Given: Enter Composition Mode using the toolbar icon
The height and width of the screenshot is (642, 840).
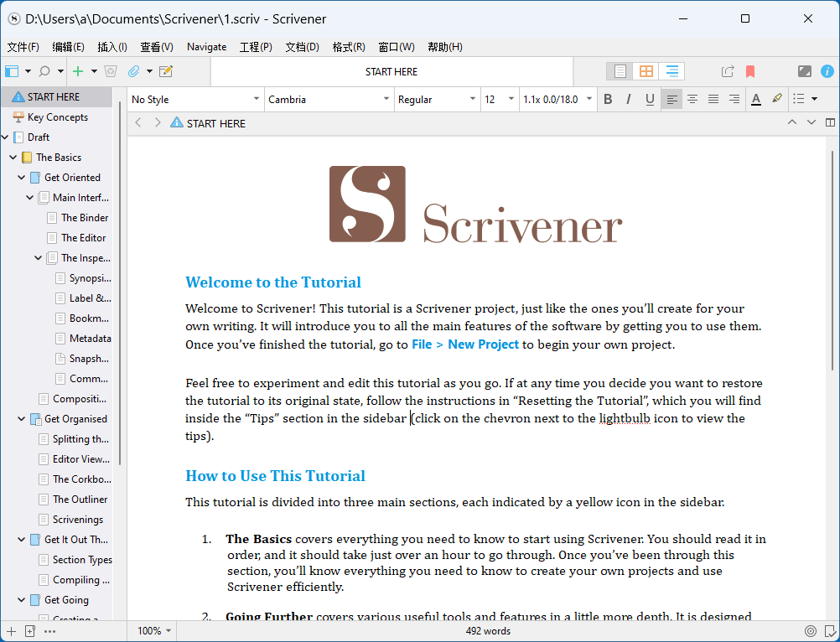Looking at the screenshot, I should (x=805, y=71).
